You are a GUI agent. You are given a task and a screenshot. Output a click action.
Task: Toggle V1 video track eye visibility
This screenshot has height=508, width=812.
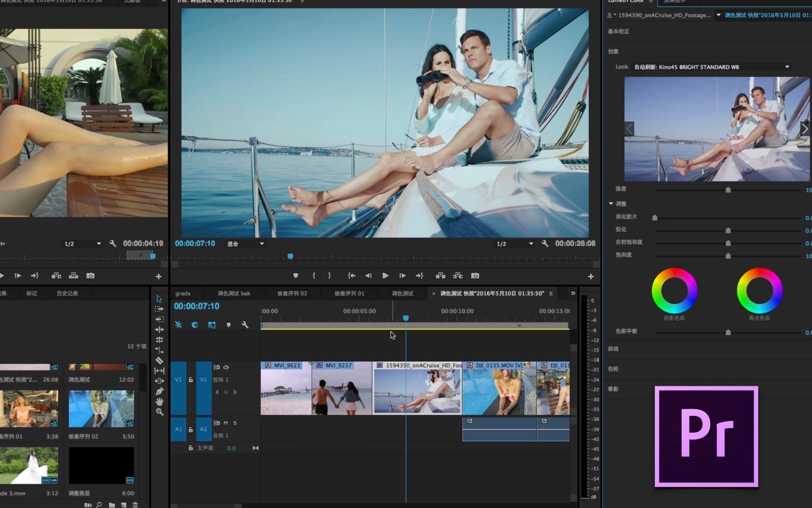point(226,367)
